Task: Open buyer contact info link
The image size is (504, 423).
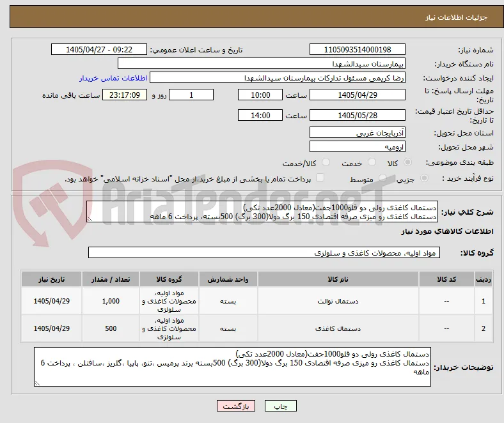Action: coord(113,78)
